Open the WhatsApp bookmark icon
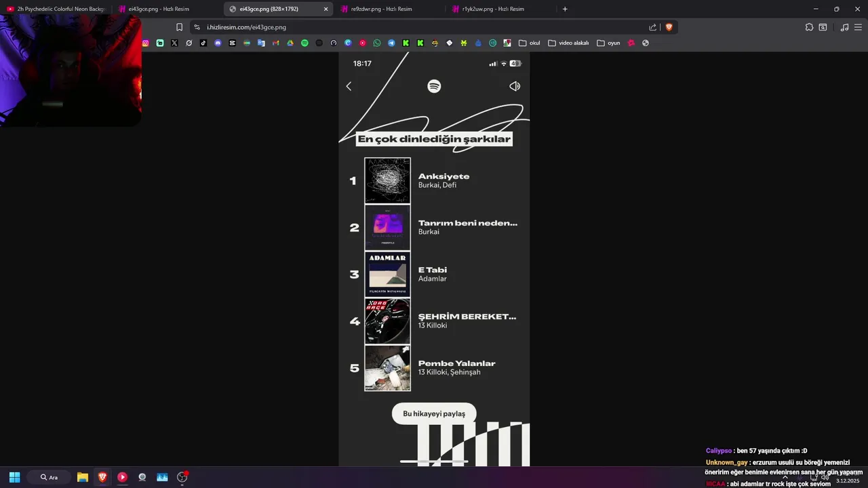 pos(377,43)
